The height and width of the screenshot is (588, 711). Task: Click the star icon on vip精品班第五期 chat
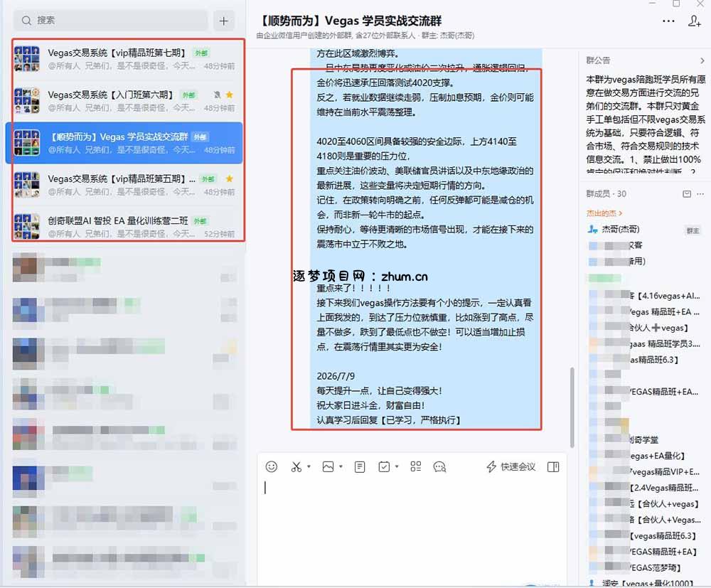230,178
